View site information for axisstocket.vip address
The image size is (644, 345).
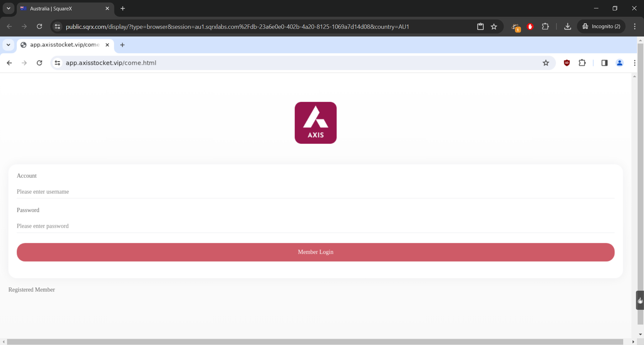point(58,63)
